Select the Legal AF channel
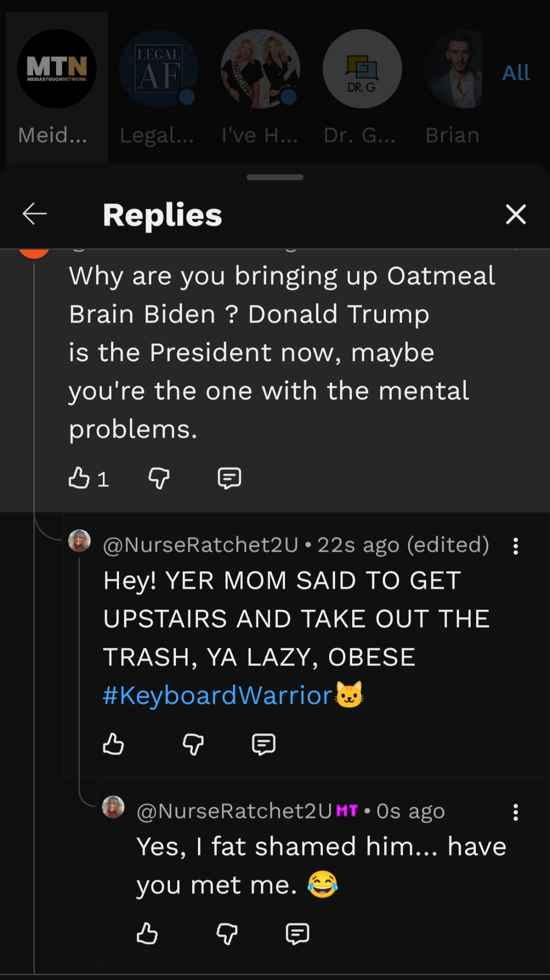Viewport: 550px width, 980px height. [x=158, y=69]
